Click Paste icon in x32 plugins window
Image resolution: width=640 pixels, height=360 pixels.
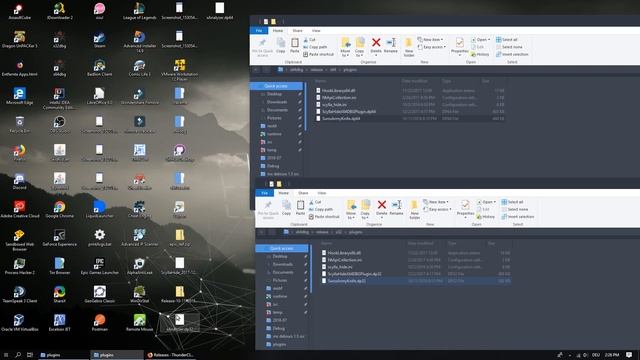coord(300,208)
